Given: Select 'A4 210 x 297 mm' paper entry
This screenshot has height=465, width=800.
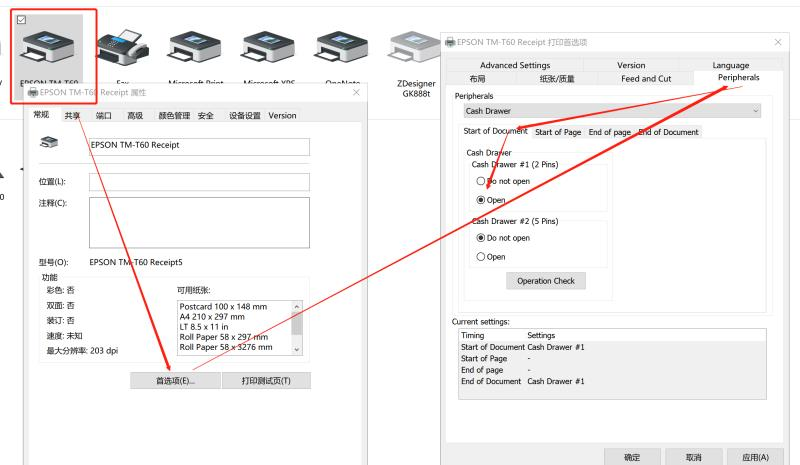Looking at the screenshot, I should pos(212,317).
